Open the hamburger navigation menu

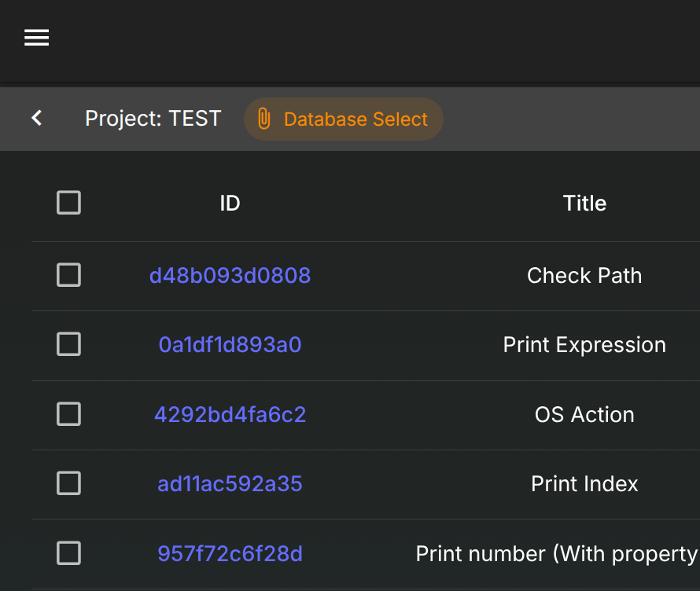click(37, 38)
